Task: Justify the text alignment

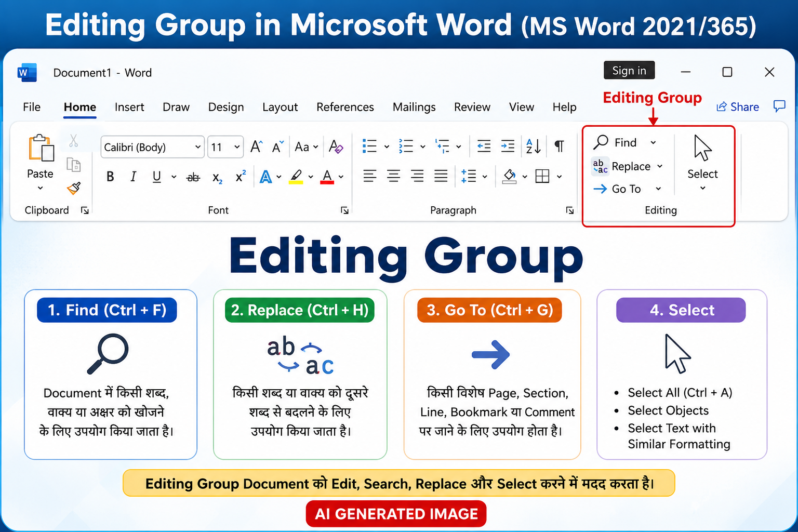Action: [x=441, y=176]
